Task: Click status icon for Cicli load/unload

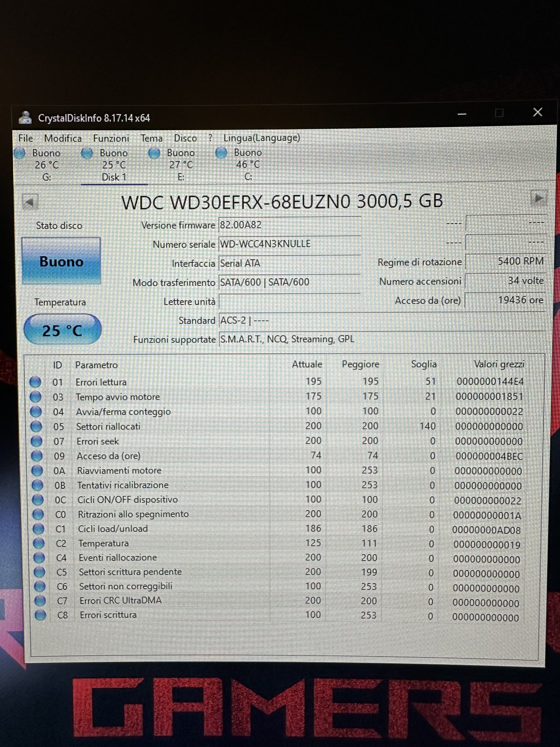Action: click(x=39, y=529)
